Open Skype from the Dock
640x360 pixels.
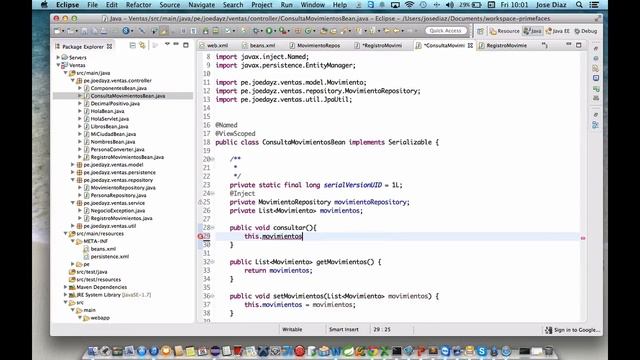point(482,351)
